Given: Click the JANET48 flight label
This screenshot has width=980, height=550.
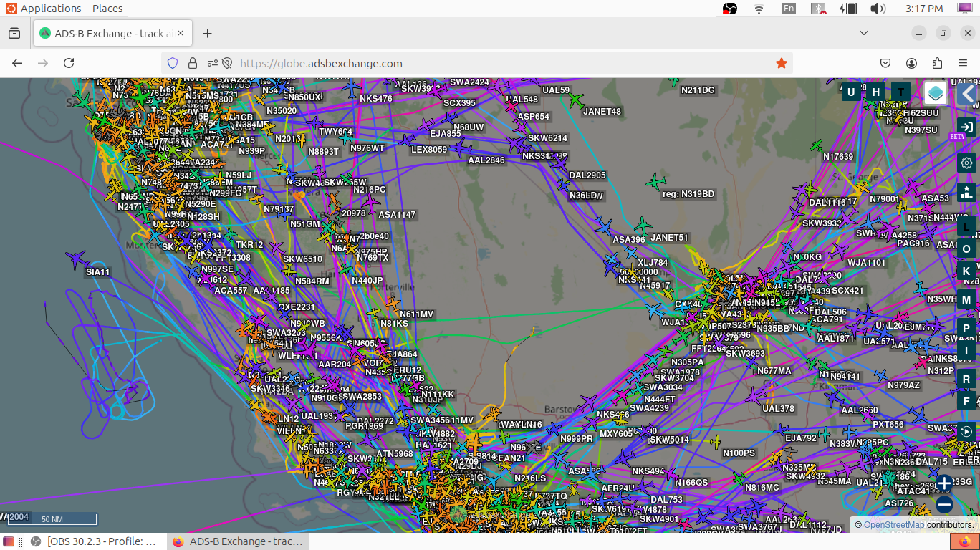Looking at the screenshot, I should (602, 112).
